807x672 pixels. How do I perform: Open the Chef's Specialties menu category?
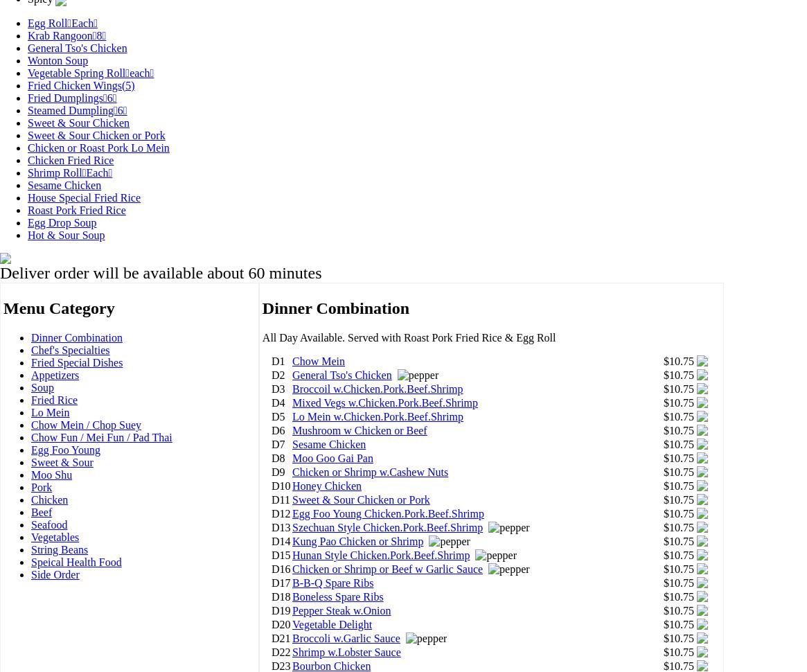[x=70, y=351]
